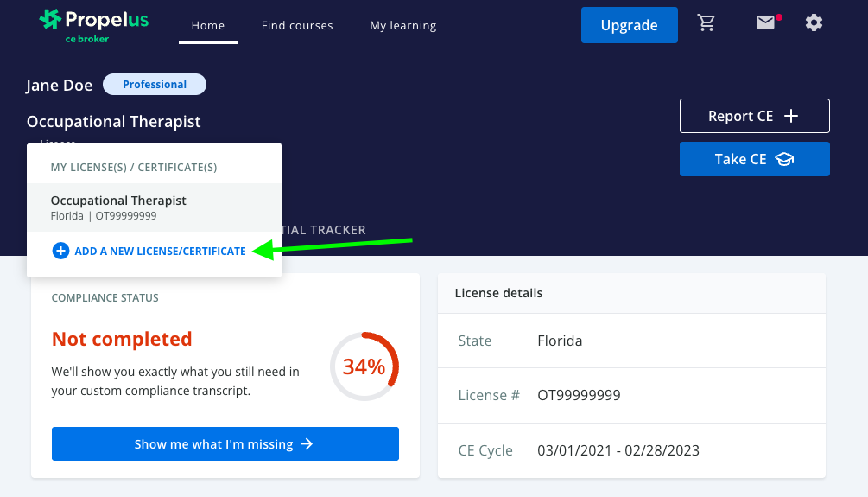Click the CE Cycle date range
Viewport: 868px width, 497px height.
618,450
